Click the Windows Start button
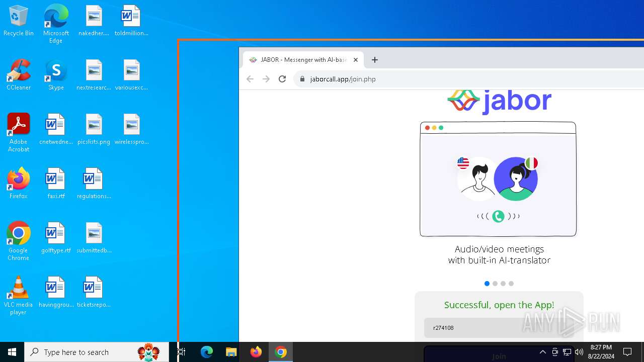The height and width of the screenshot is (362, 644). pos(12,352)
